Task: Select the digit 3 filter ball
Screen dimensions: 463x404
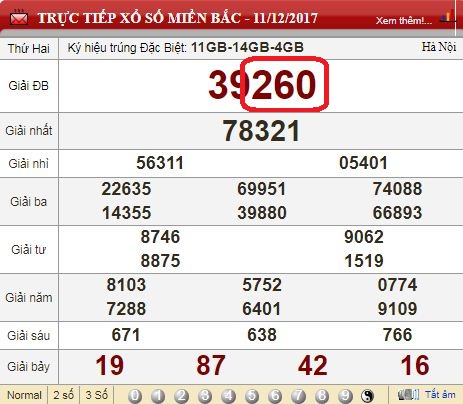Action: tap(205, 396)
